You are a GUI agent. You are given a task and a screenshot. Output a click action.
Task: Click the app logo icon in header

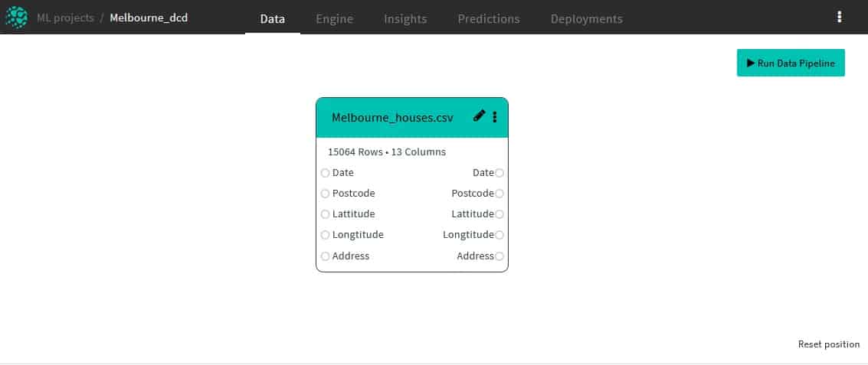tap(16, 17)
